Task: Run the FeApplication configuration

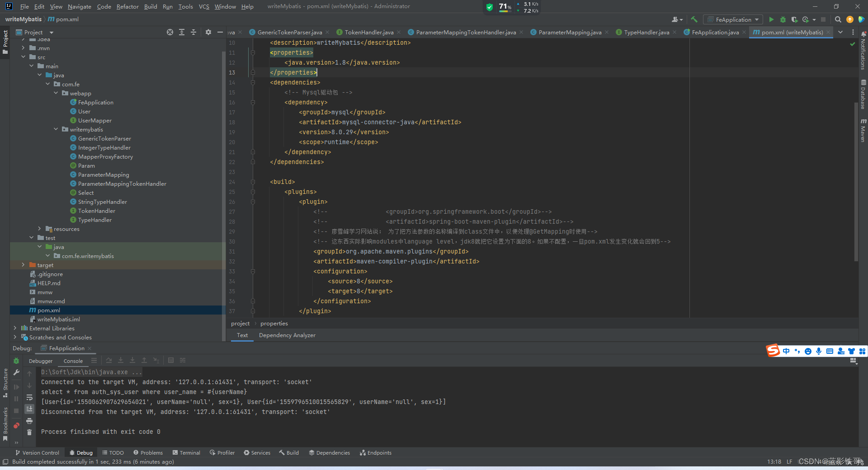Action: [771, 19]
